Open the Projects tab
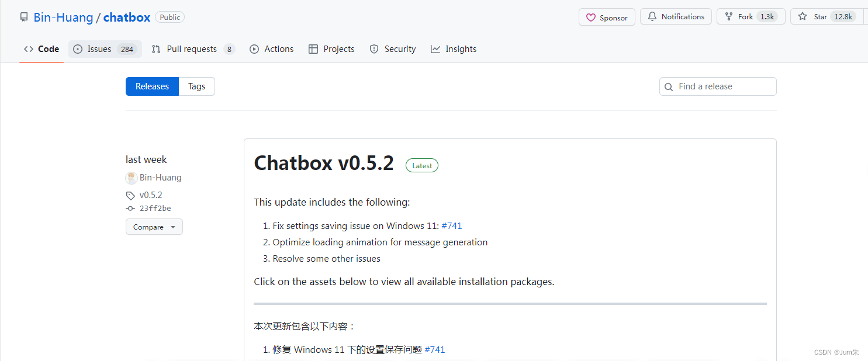This screenshot has height=361, width=868. tap(331, 49)
